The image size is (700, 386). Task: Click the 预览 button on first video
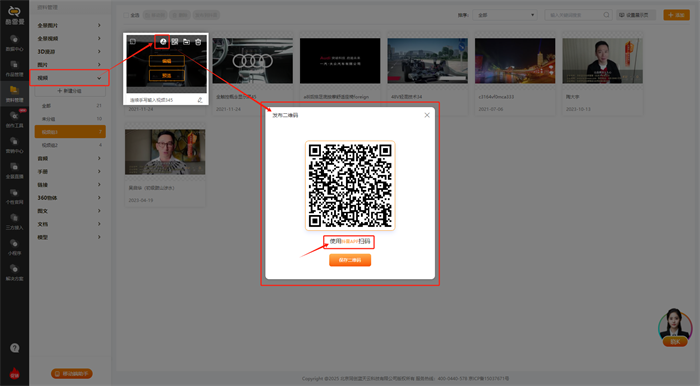(167, 76)
